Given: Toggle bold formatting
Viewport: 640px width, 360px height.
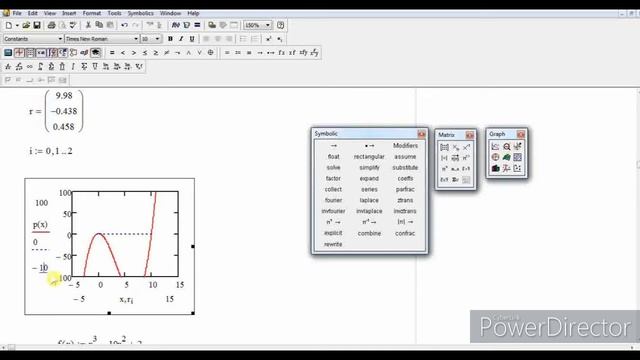Looking at the screenshot, I should click(170, 39).
